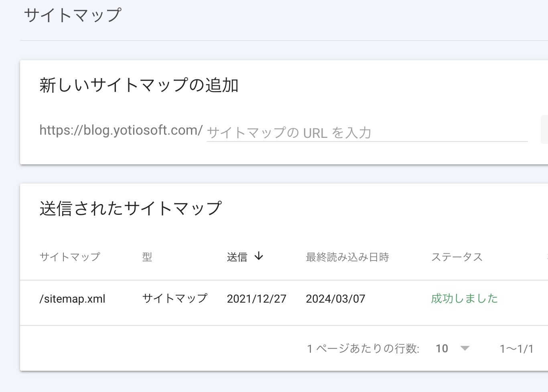Screen dimensions: 548x392
Task: Click the サイトマップ type cell in row
Action: tap(175, 298)
